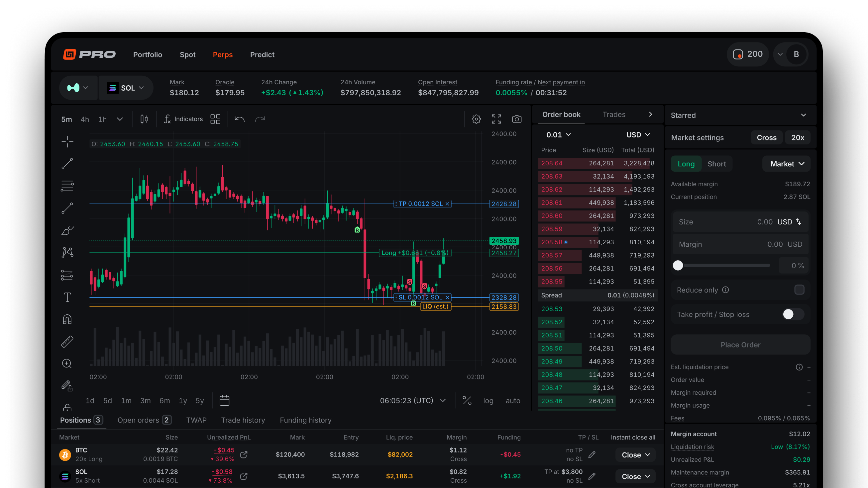Open the SOL market selector dropdown
This screenshot has width=868, height=488.
coord(125,88)
